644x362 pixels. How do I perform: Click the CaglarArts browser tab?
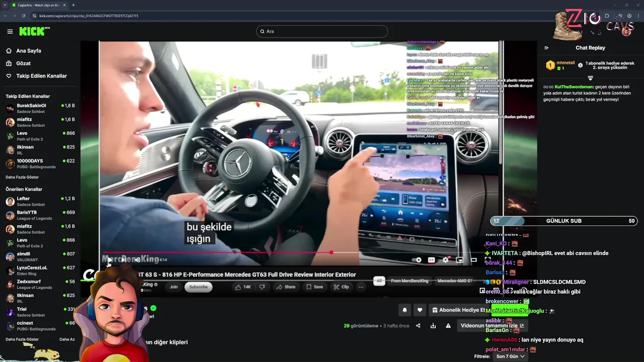click(x=39, y=5)
